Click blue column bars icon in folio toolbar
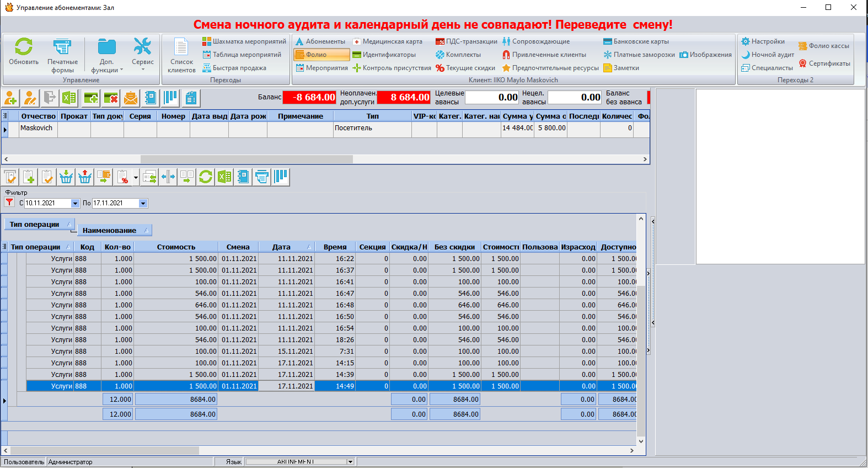Viewport: 868px width, 468px height. coord(281,177)
